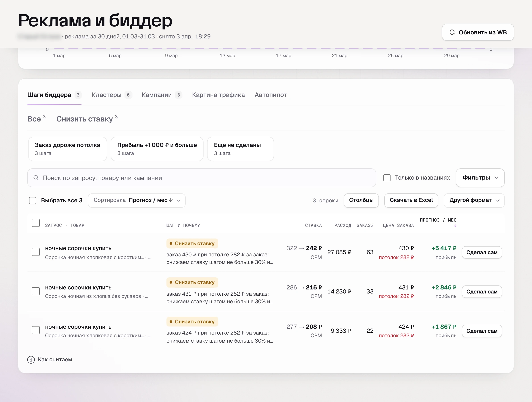The image size is (532, 402).
Task: Select the row checkbox for Сорочка ночная из хлопка
Action: tap(36, 291)
